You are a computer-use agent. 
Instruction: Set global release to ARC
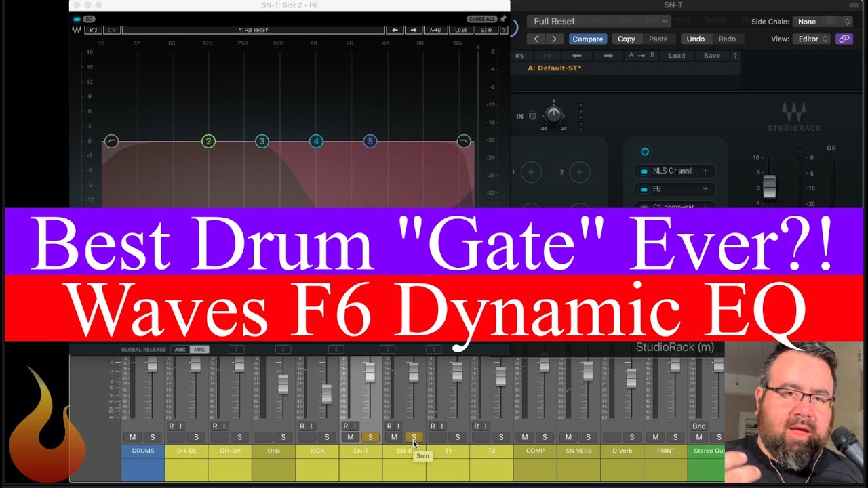[180, 350]
